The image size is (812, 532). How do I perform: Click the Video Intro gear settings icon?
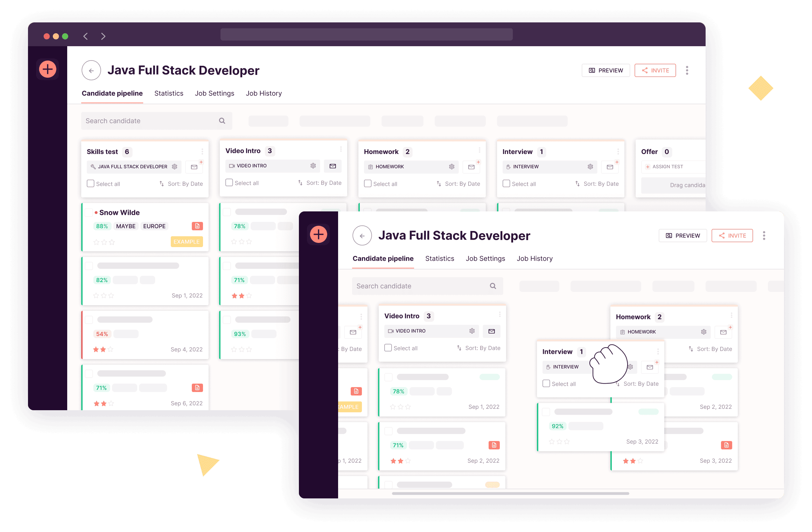tap(313, 166)
